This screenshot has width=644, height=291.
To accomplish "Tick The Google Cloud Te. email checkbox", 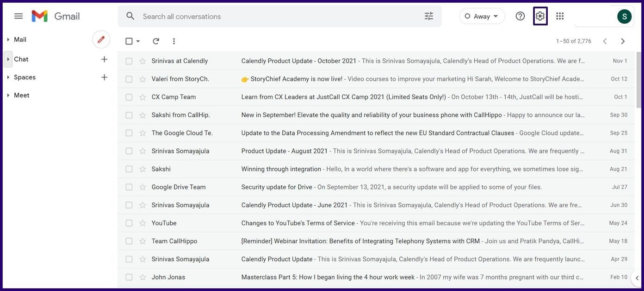I will [x=129, y=133].
